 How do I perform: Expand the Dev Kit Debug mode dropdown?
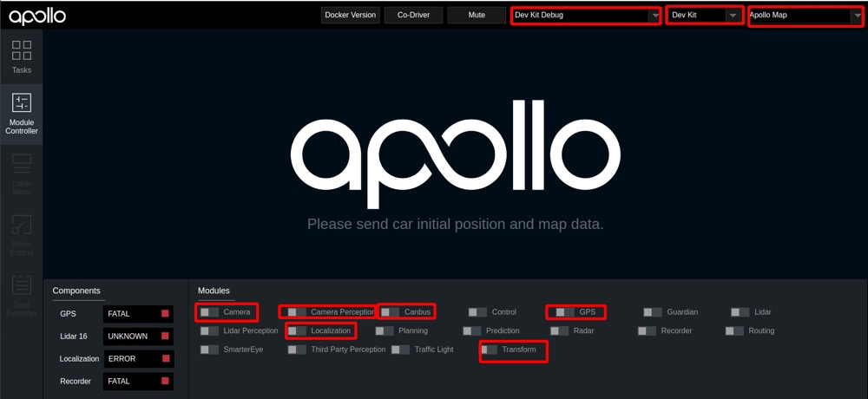tap(586, 16)
